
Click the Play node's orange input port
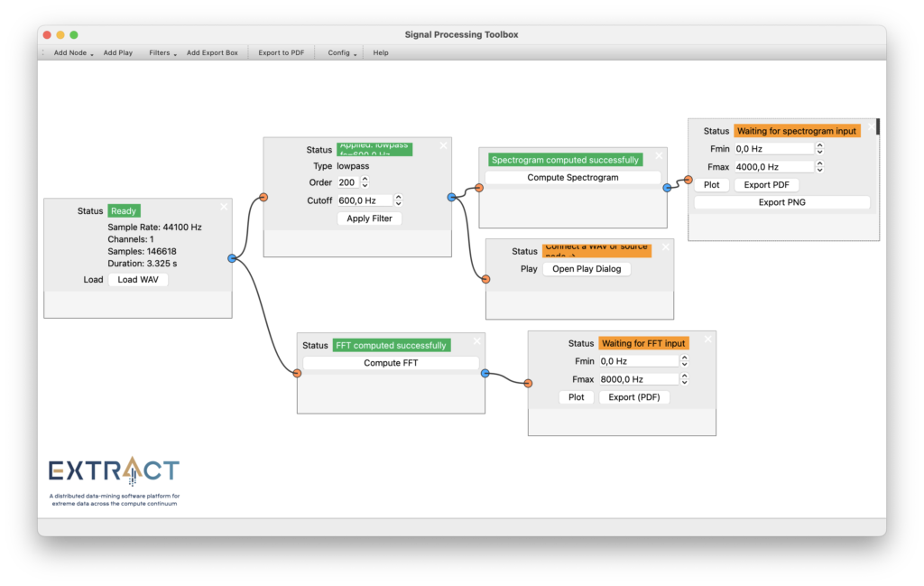[x=485, y=279]
